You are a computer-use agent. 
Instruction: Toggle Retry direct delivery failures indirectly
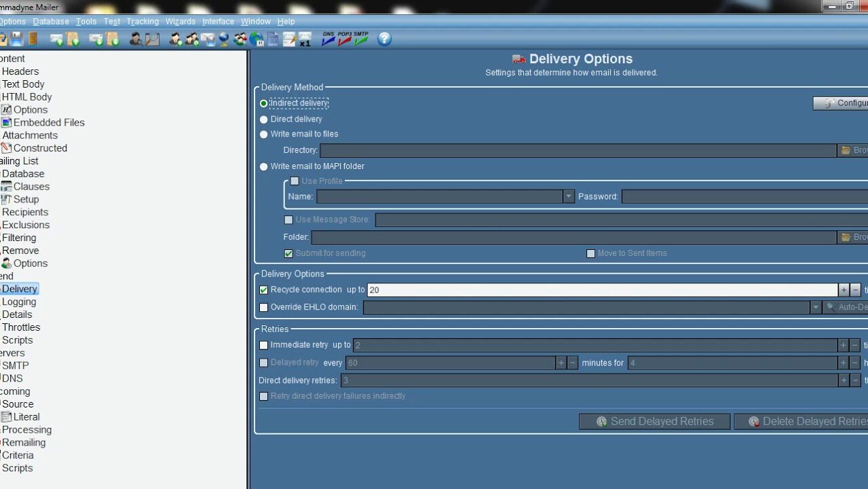[264, 396]
